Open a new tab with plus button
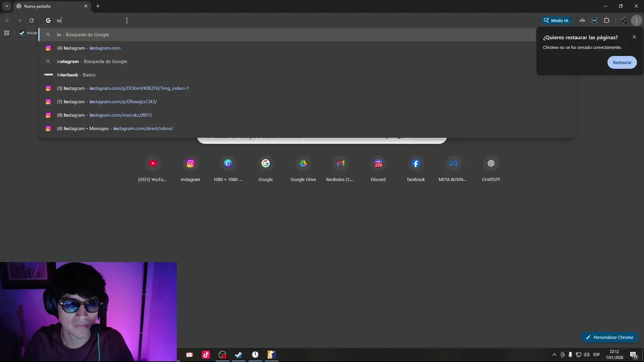Image resolution: width=644 pixels, height=362 pixels. [x=98, y=6]
